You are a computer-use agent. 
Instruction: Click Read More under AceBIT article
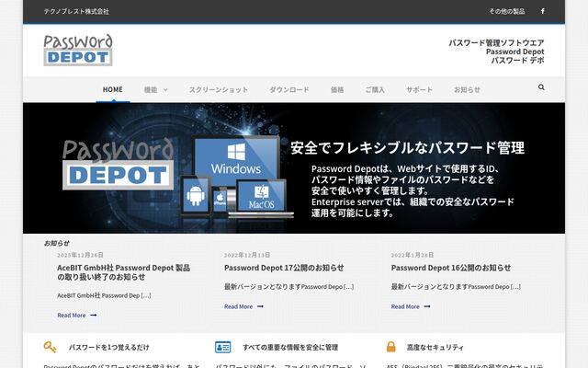pyautogui.click(x=72, y=316)
